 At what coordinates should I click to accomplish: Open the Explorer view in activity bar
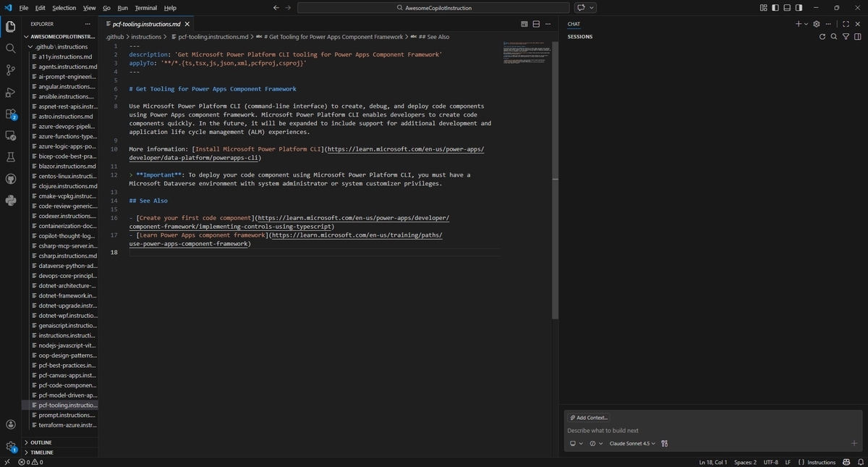point(10,27)
